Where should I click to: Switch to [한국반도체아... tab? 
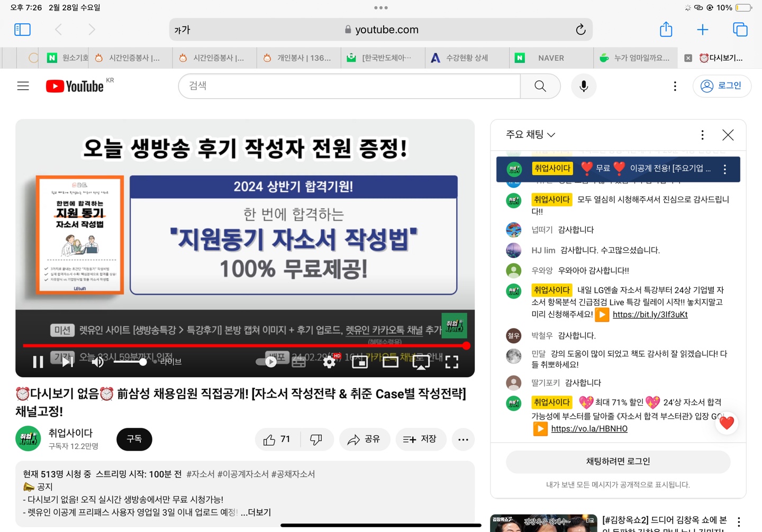pos(383,58)
